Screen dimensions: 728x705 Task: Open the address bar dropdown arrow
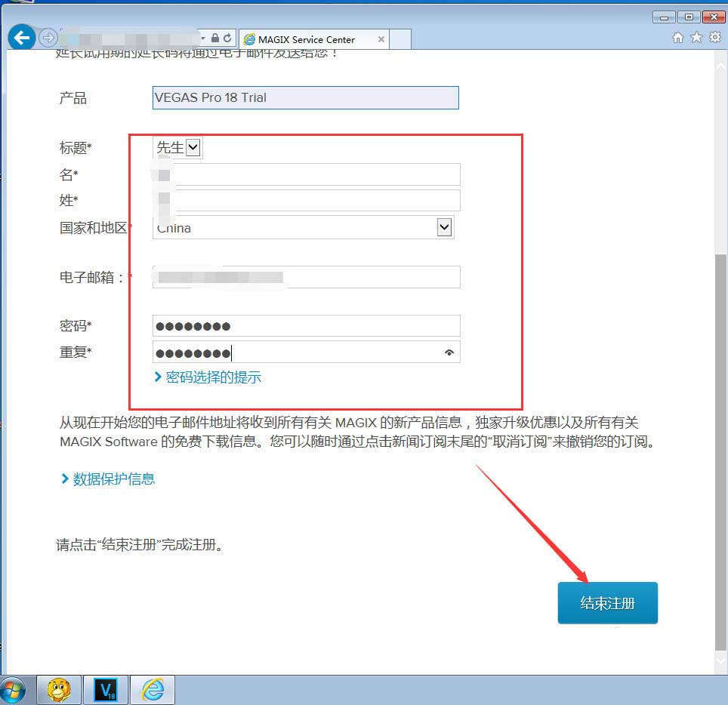tap(203, 38)
